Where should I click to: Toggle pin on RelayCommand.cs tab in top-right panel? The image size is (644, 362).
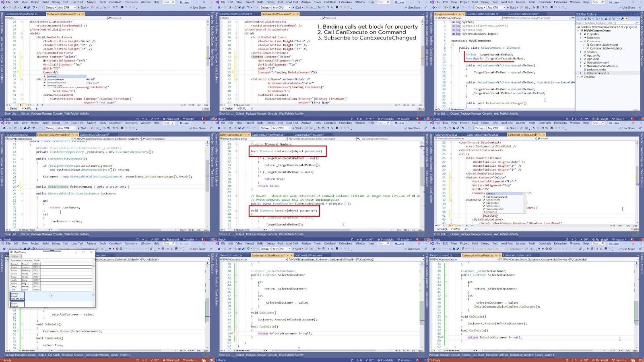(459, 14)
